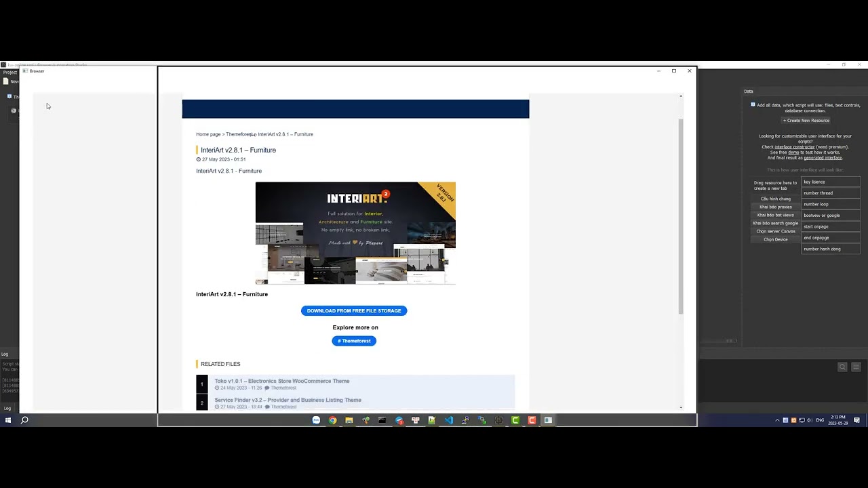868x488 pixels.
Task: Open File Explorer from the taskbar
Action: [x=349, y=420]
